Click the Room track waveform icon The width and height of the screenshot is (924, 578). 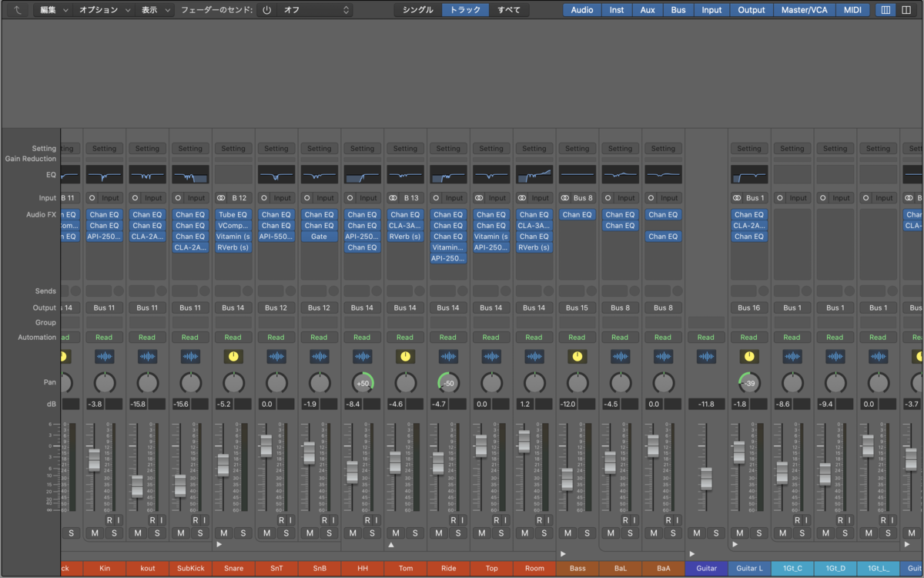[x=534, y=357]
